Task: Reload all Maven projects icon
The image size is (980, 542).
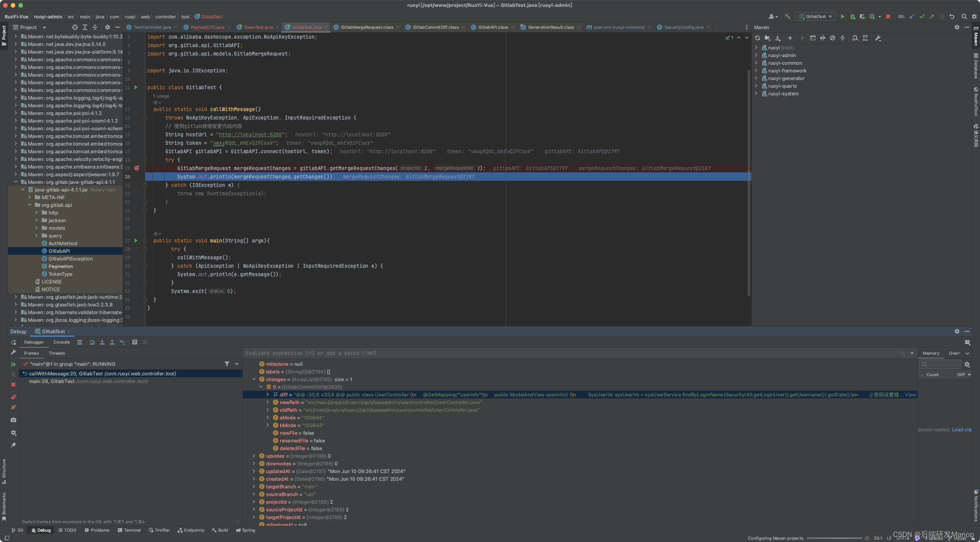Action: click(757, 38)
